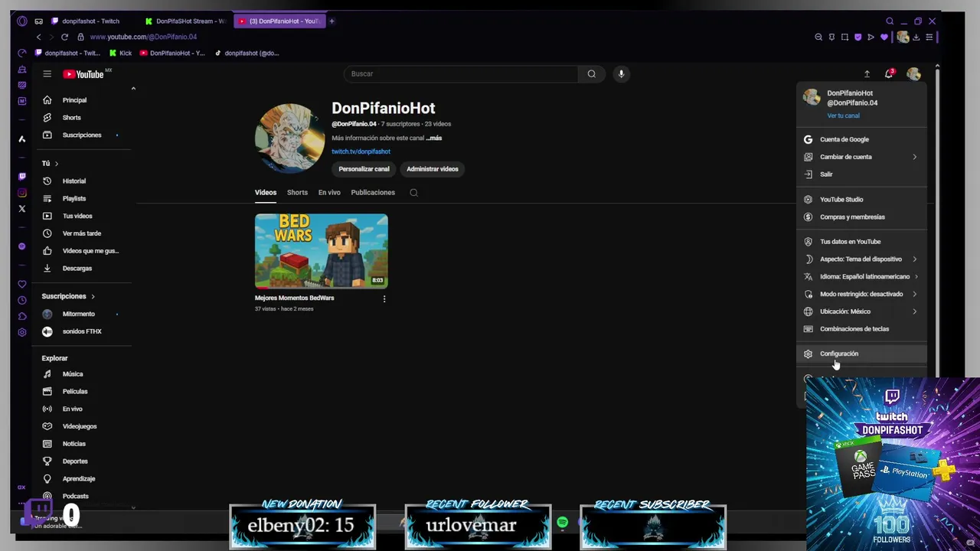Open the En vivo channel tab

(329, 192)
